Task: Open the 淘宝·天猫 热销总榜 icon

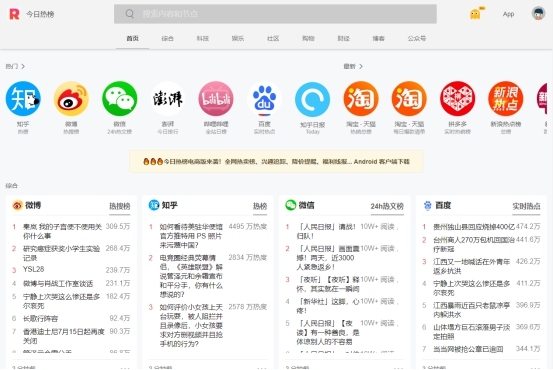Action: coord(361,99)
